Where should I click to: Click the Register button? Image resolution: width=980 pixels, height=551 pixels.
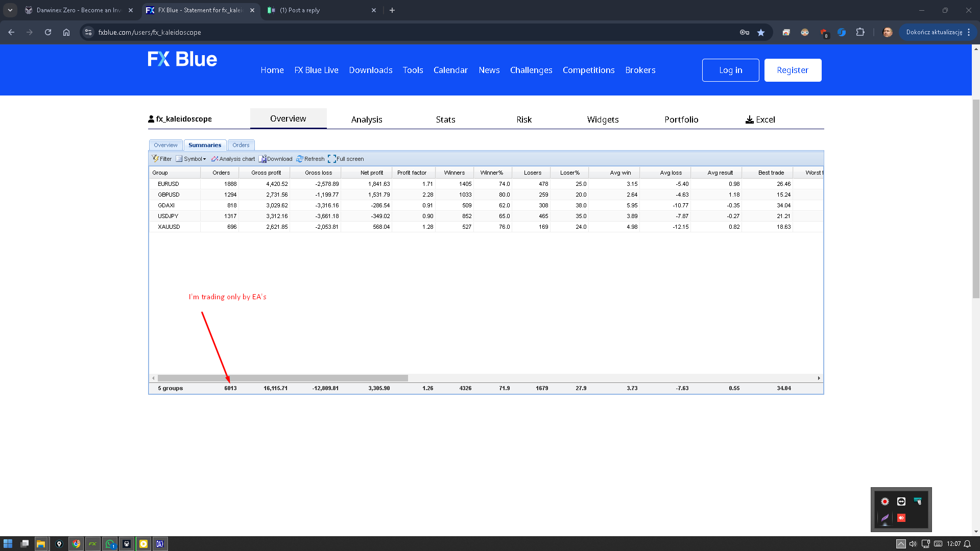coord(793,70)
